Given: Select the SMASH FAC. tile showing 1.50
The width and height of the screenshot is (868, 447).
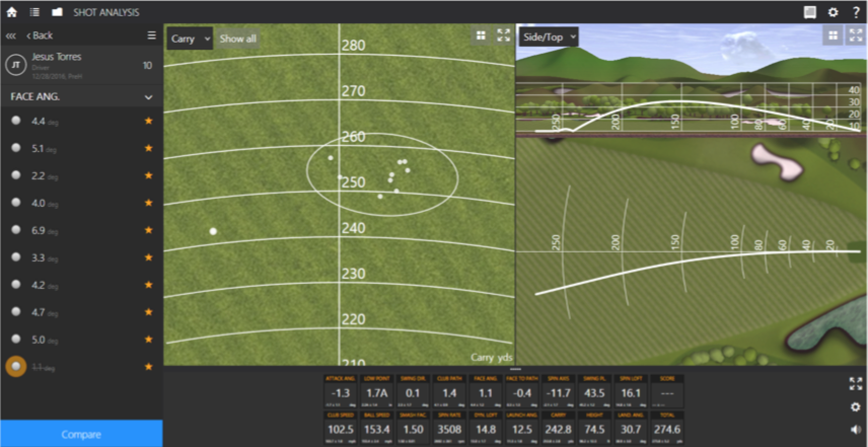Looking at the screenshot, I should [413, 428].
